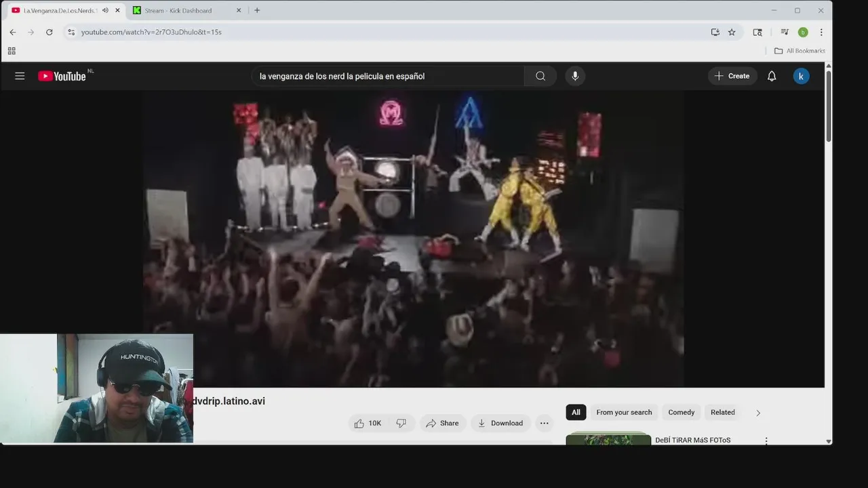This screenshot has width=868, height=488.
Task: Mute the tab via speaker icon
Action: point(105,10)
